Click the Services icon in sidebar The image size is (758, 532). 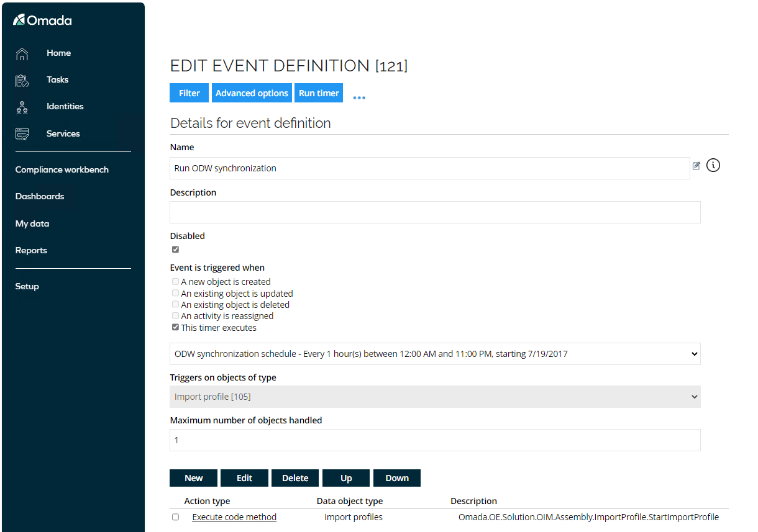point(22,134)
